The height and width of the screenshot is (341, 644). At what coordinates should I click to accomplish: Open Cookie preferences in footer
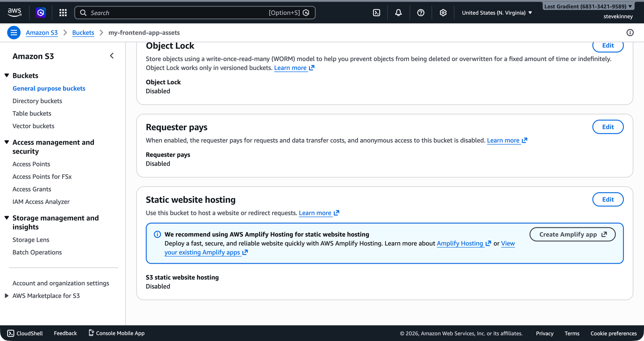point(613,333)
